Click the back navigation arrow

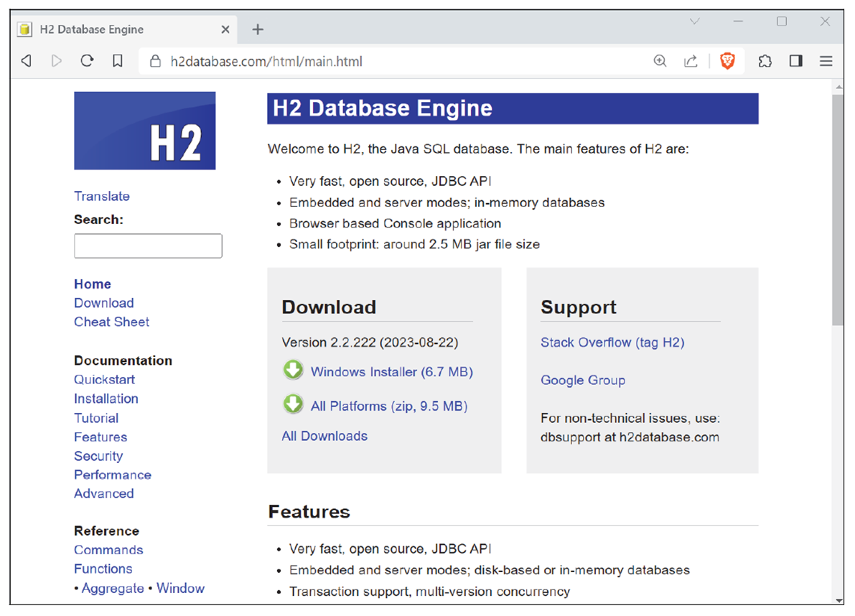click(x=26, y=61)
